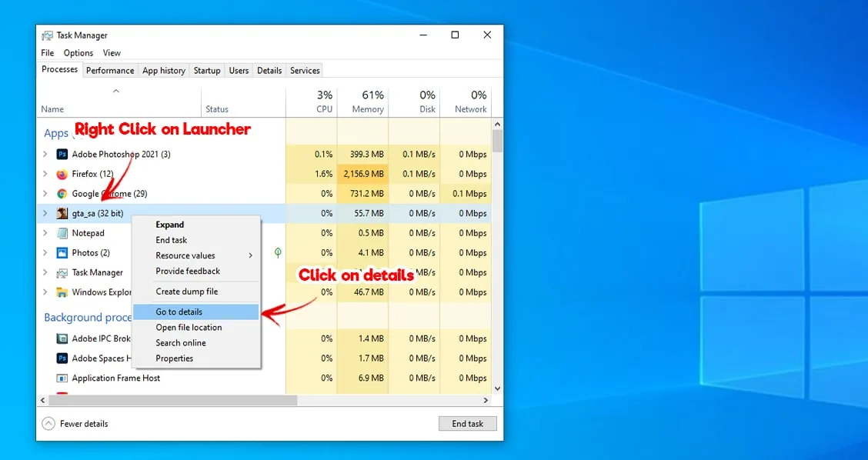Choose Create dump file in context menu

[196, 292]
